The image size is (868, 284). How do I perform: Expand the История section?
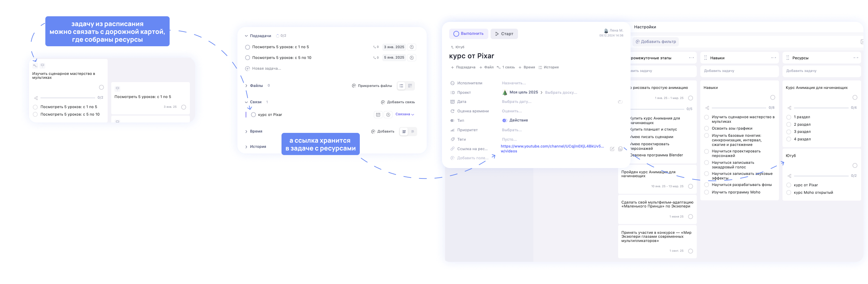click(x=246, y=147)
